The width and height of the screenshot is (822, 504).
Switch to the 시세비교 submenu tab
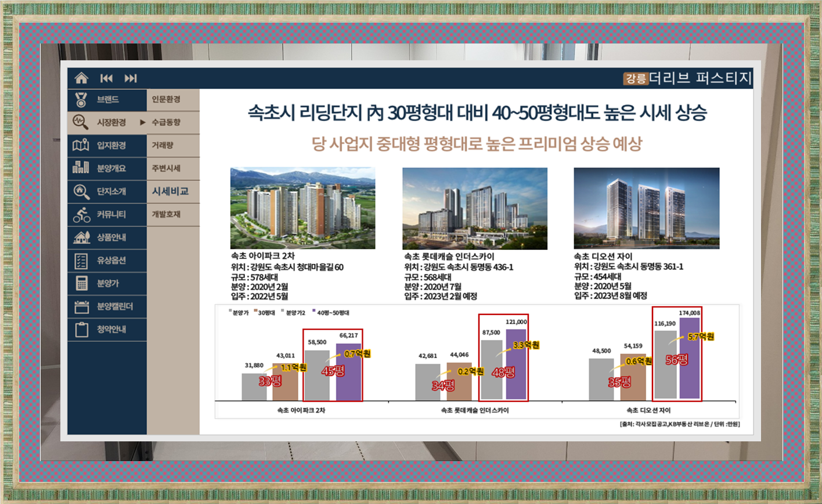[x=173, y=191]
